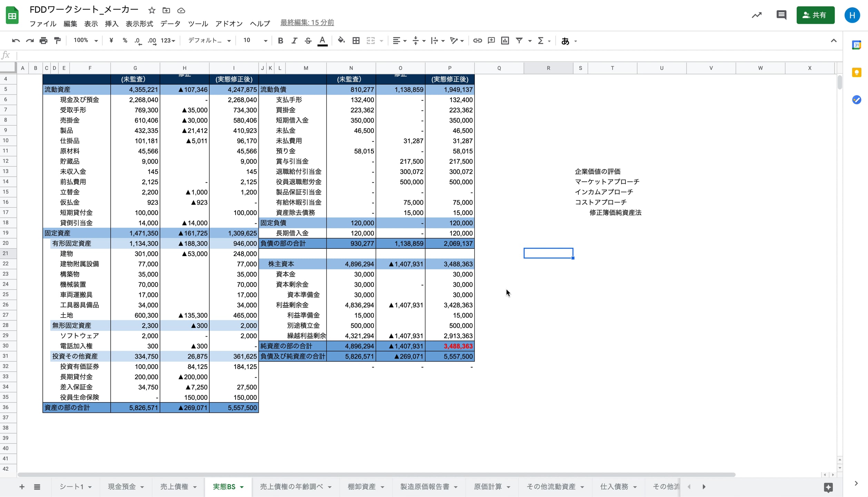Open the functions (Σ) tool
The width and height of the screenshot is (868, 497).
click(541, 40)
